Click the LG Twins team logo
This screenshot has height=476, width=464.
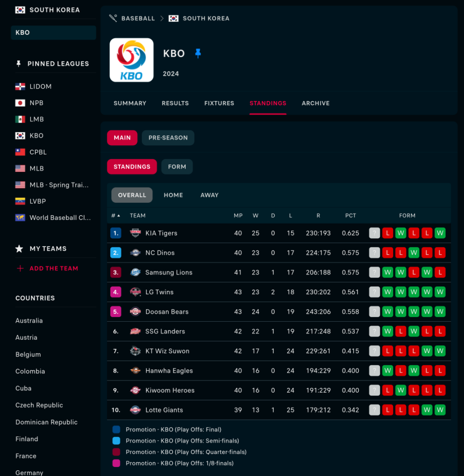135,292
